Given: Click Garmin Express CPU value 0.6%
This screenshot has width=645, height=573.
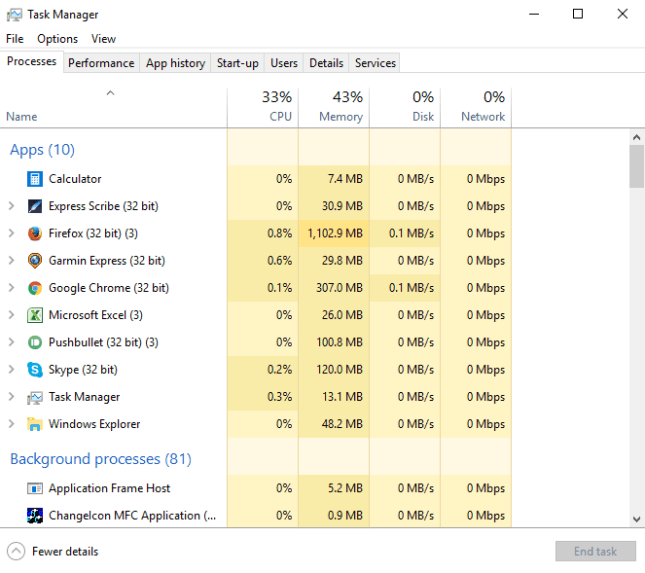Looking at the screenshot, I should click(x=280, y=260).
